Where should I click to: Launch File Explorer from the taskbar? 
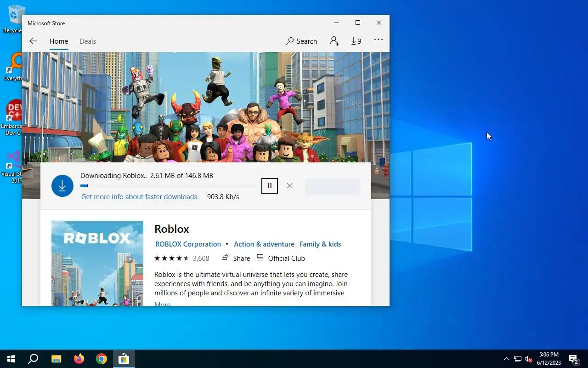point(56,359)
